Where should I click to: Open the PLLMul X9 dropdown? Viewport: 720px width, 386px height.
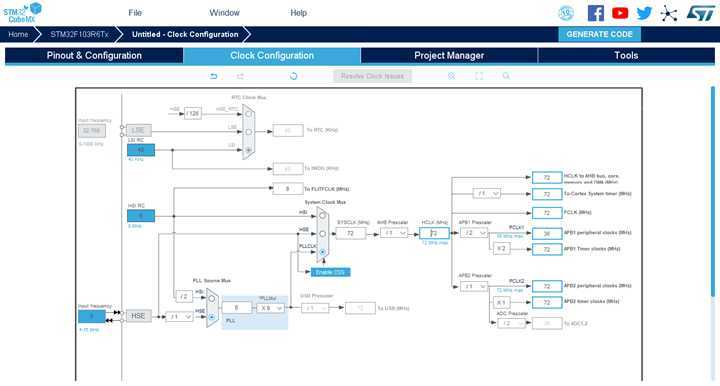point(270,308)
